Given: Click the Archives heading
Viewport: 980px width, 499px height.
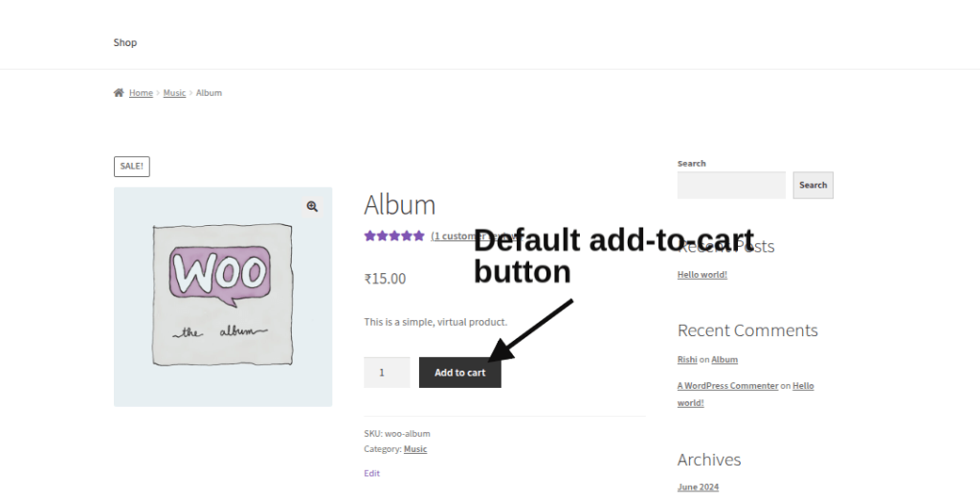Looking at the screenshot, I should pyautogui.click(x=709, y=460).
